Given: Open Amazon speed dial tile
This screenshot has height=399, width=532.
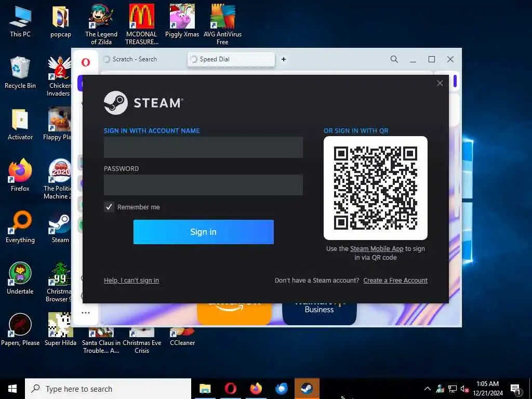Looking at the screenshot, I should [234, 314].
